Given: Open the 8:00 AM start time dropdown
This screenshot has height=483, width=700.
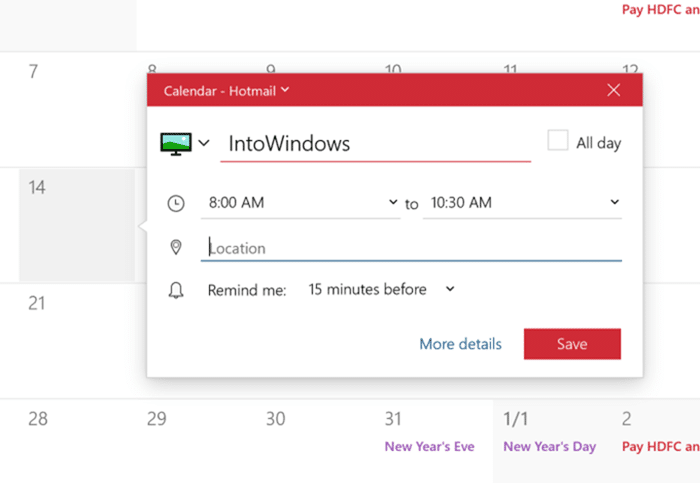Looking at the screenshot, I should point(300,203).
